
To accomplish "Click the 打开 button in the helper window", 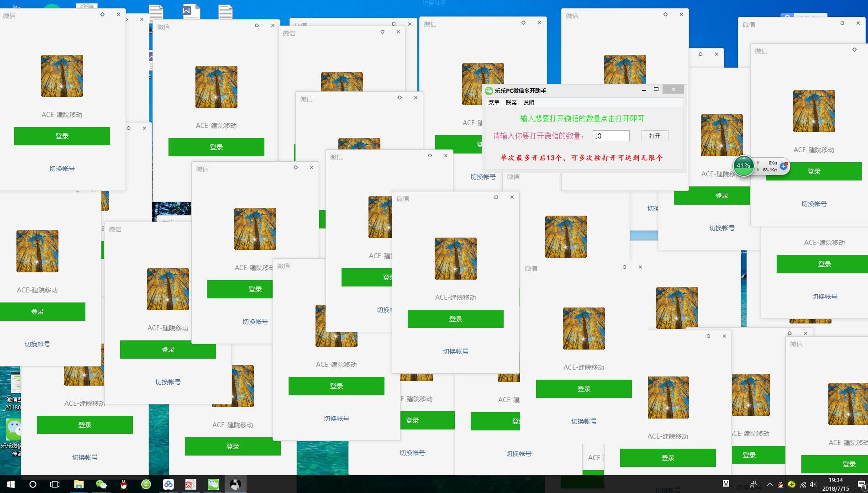I will (x=654, y=136).
